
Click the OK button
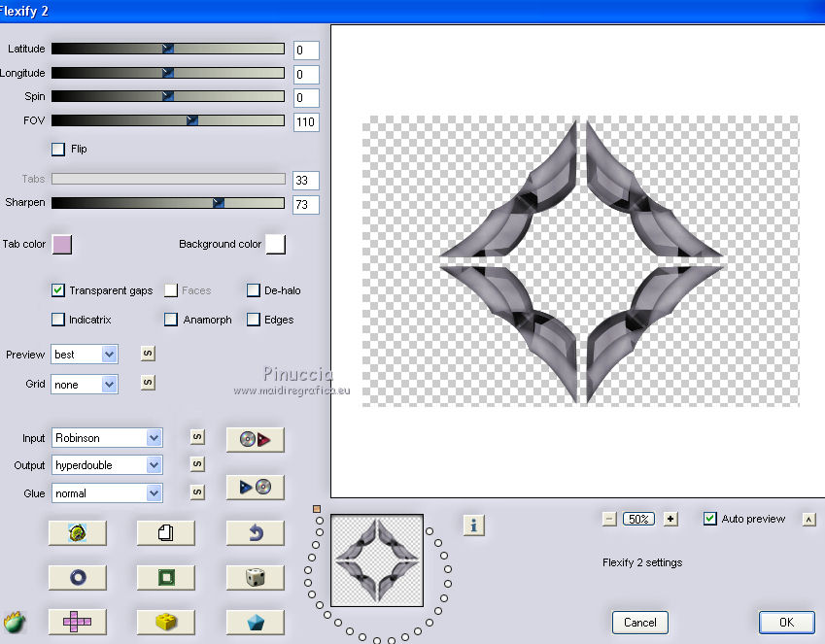click(786, 623)
